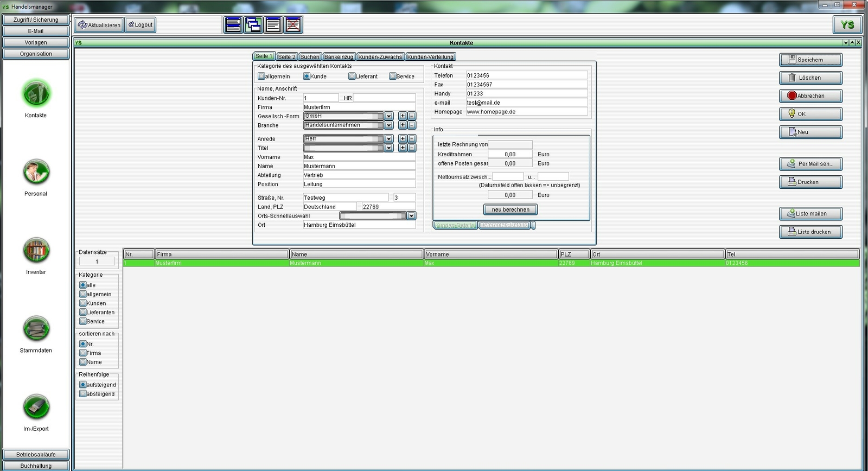Send contact via Per Mail senden
This screenshot has height=471, width=868.
point(810,164)
